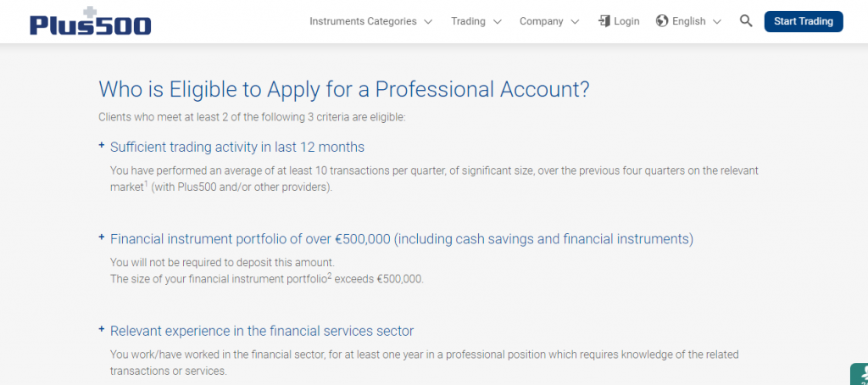The height and width of the screenshot is (385, 868).
Task: Click the Start Trading button
Action: click(803, 21)
